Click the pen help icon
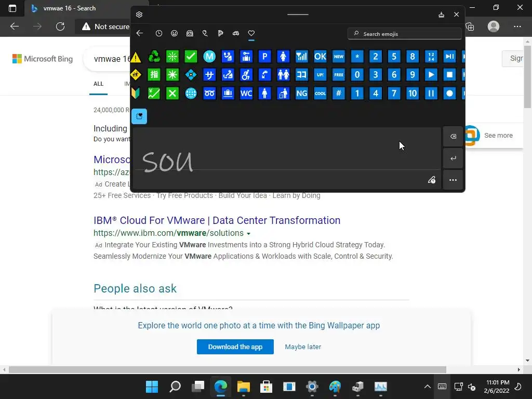Image resolution: width=532 pixels, height=399 pixels. coord(432,180)
